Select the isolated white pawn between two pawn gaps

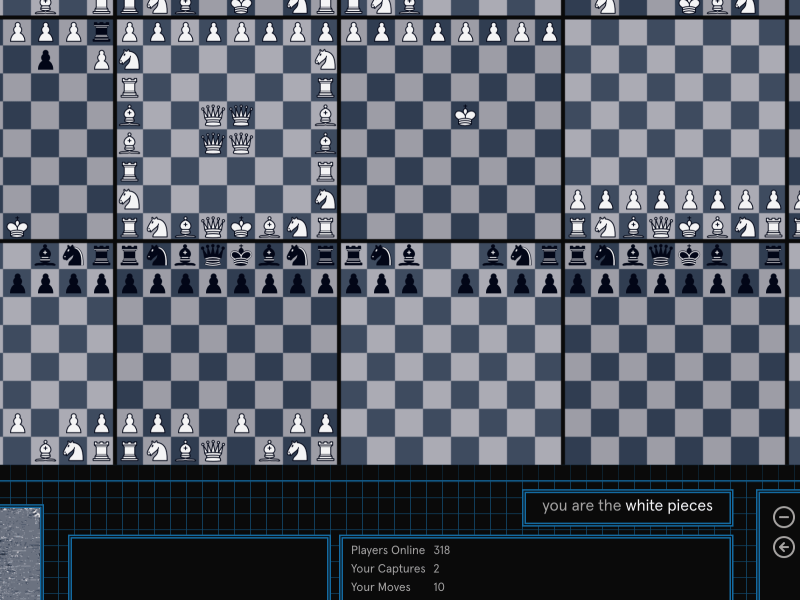click(241, 423)
